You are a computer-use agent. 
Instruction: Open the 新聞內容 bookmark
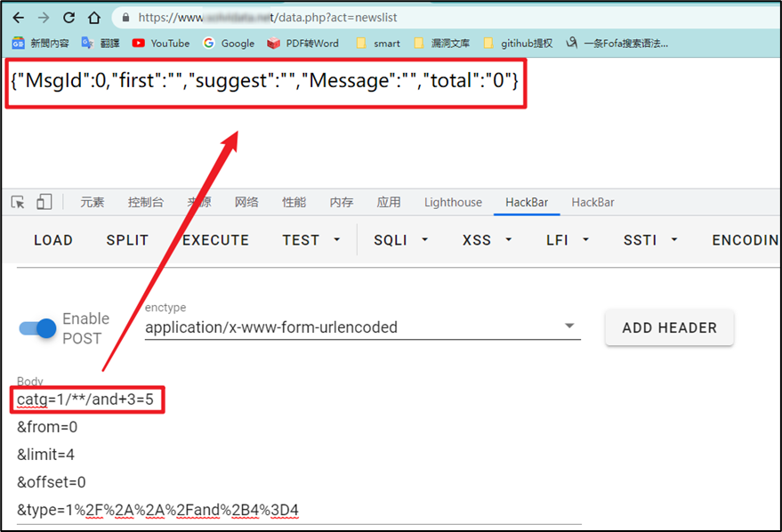[x=40, y=44]
